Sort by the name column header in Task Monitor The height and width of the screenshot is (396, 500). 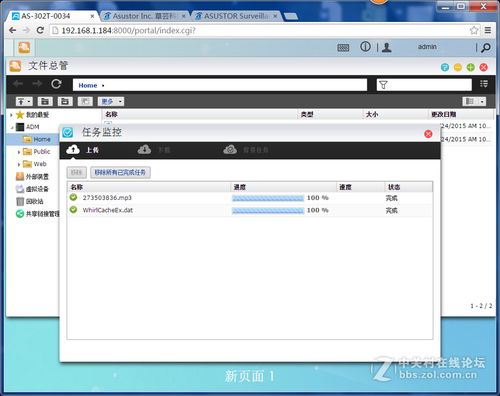(149, 187)
